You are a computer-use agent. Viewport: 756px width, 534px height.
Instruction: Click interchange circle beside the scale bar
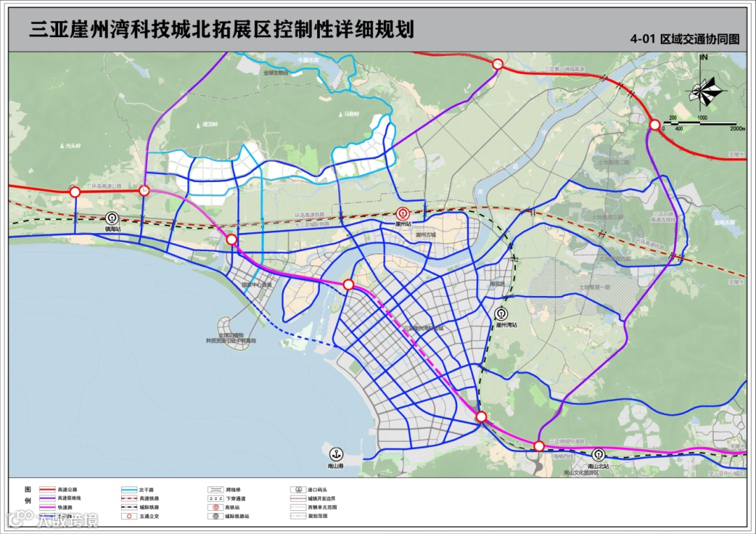(654, 125)
